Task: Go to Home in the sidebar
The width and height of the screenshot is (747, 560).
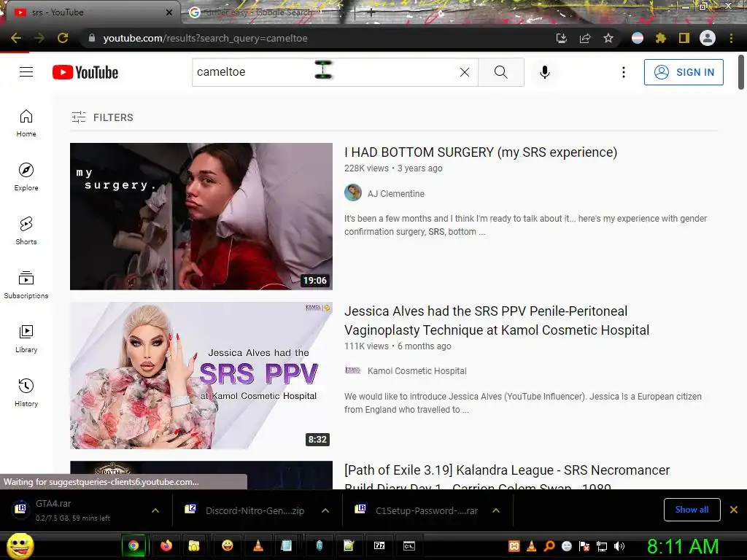Action: 26,122
